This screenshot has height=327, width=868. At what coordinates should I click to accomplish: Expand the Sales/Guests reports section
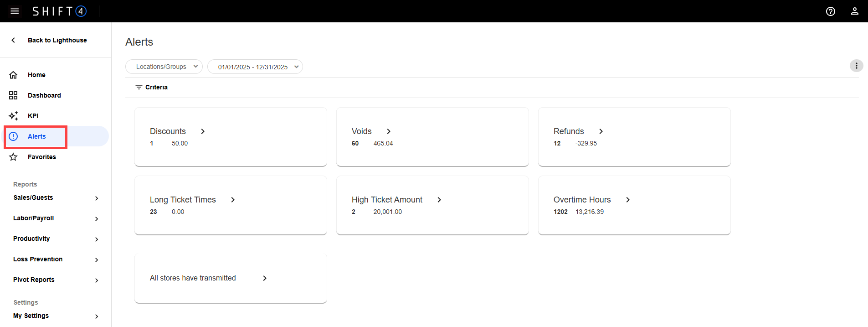pos(56,198)
